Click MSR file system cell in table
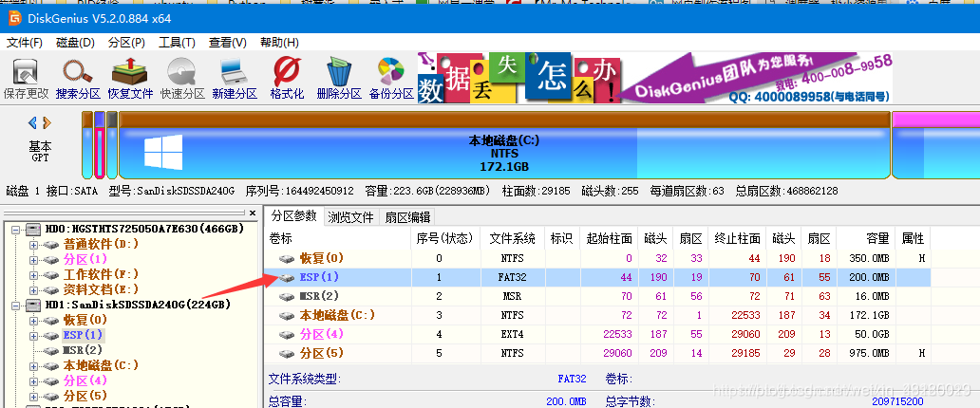The height and width of the screenshot is (408, 980). pyautogui.click(x=513, y=296)
